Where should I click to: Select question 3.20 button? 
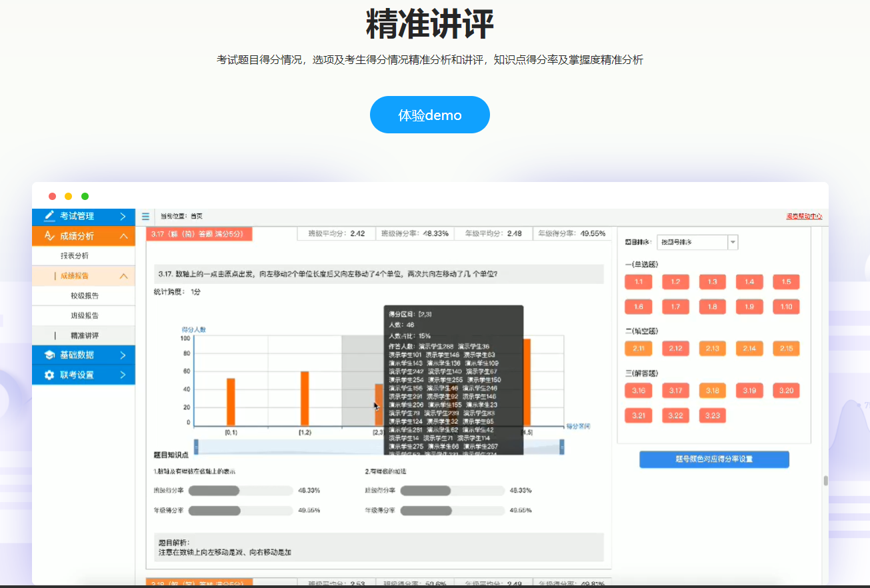(786, 391)
